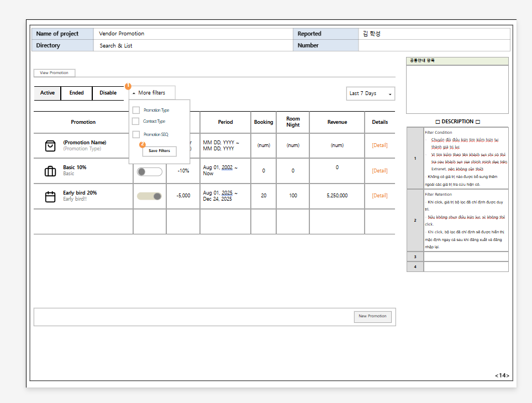Viewport: 532px width, 403px height.
Task: Check the Contract Type filter checkbox
Action: click(x=136, y=121)
